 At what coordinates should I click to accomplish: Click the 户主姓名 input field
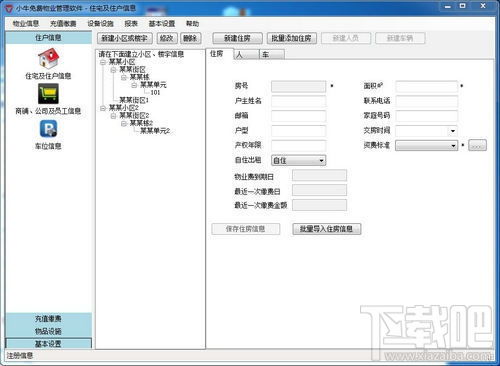point(298,101)
